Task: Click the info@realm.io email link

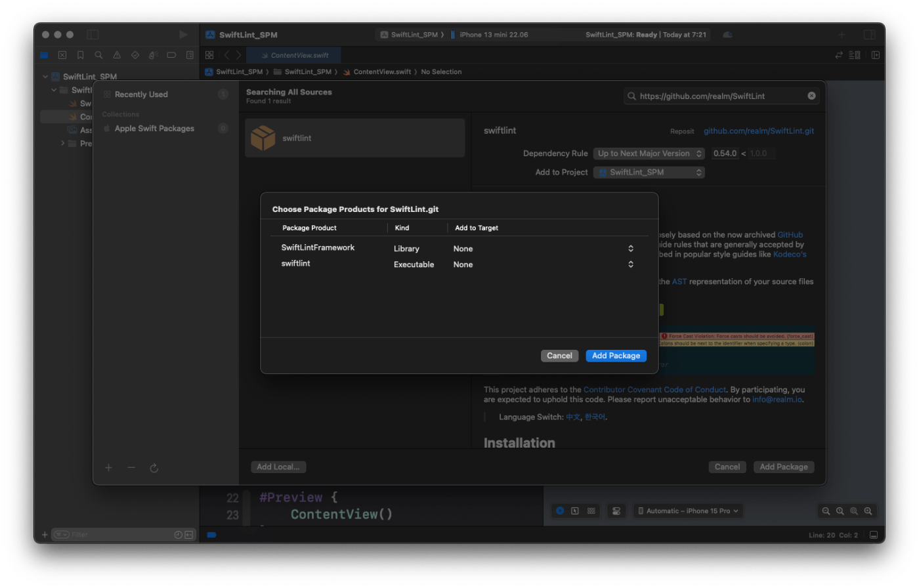Action: coord(777,400)
